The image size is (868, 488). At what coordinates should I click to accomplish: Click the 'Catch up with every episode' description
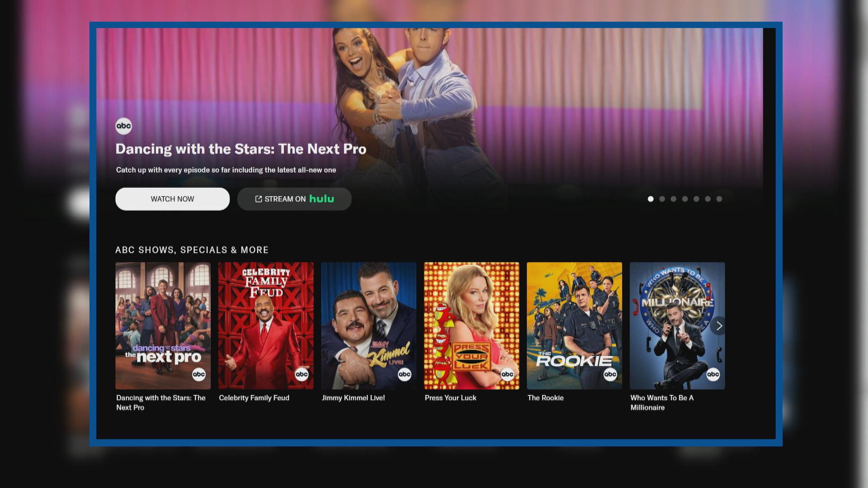(226, 170)
